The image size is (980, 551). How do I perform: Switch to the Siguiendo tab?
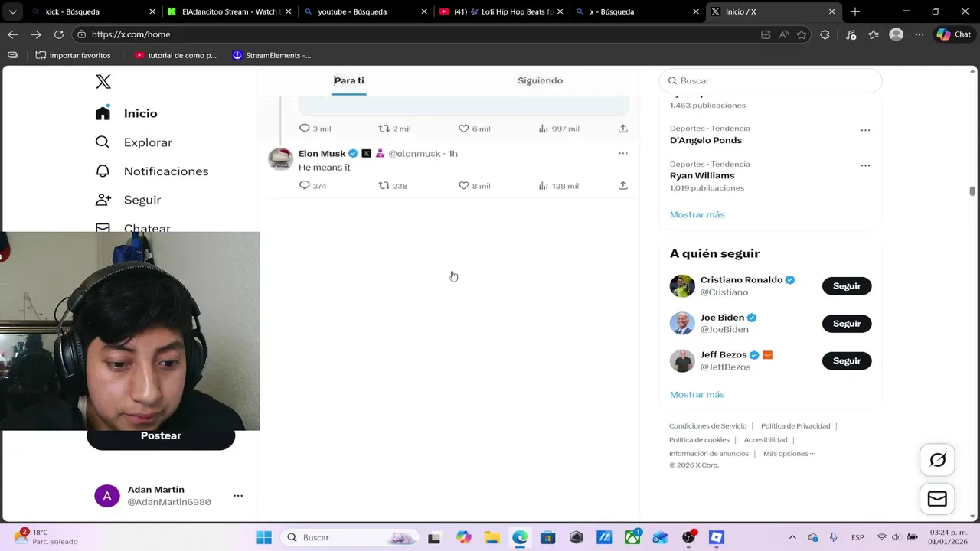540,80
